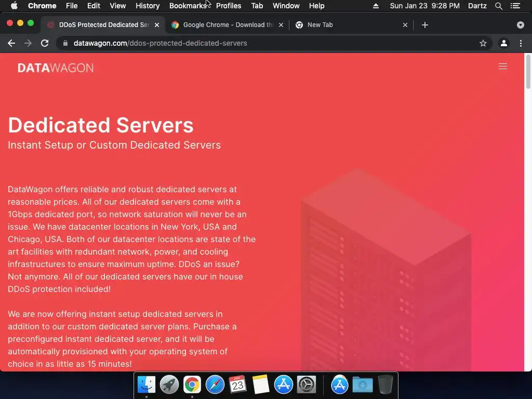
Task: Click the Dedicated Servers heading
Action: click(101, 125)
